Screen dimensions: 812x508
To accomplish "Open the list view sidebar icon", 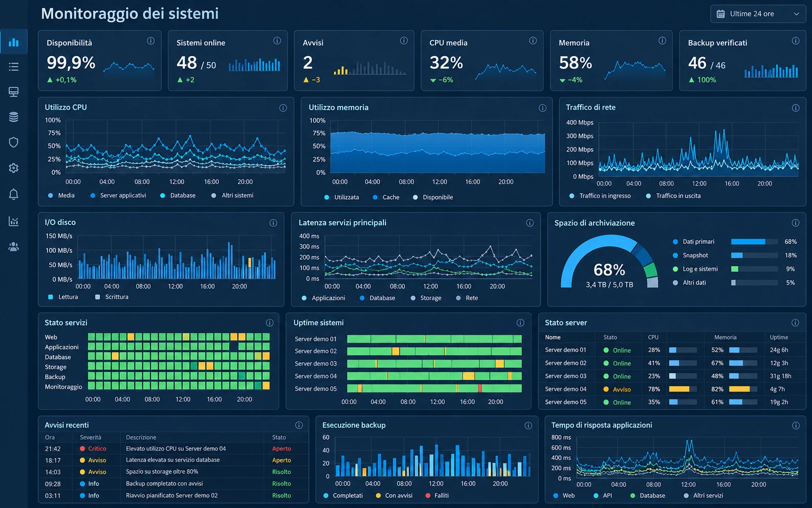I will 14,67.
